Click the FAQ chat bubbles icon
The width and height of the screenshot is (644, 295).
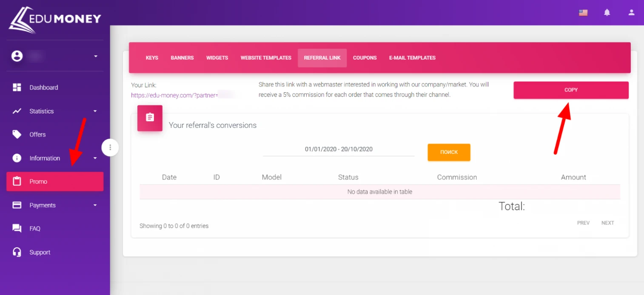click(x=17, y=229)
